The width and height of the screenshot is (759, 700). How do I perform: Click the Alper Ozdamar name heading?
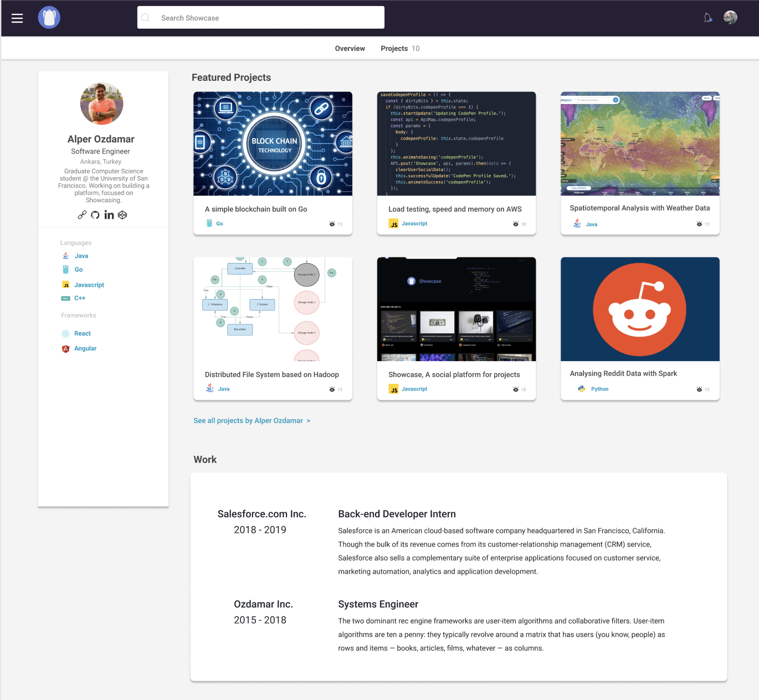(x=101, y=139)
